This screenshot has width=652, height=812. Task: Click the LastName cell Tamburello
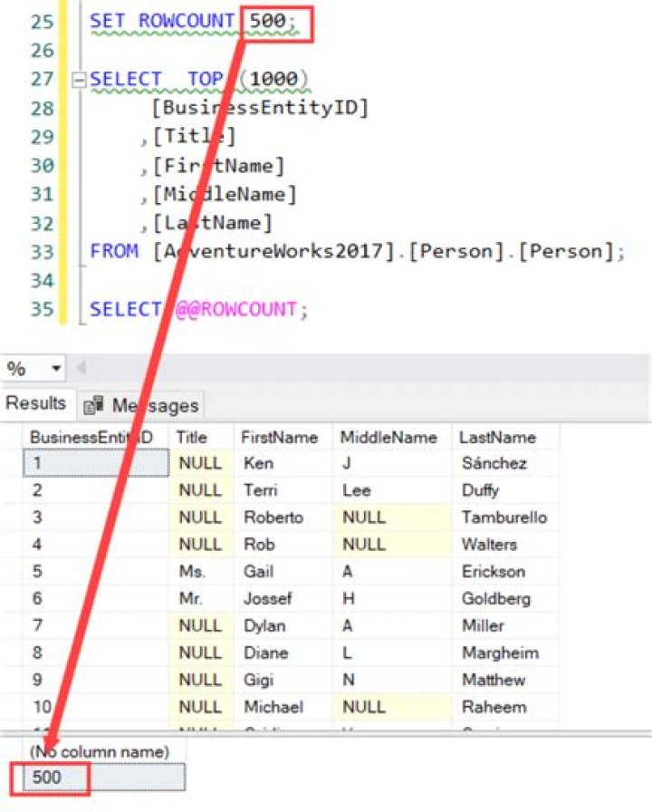click(x=505, y=517)
